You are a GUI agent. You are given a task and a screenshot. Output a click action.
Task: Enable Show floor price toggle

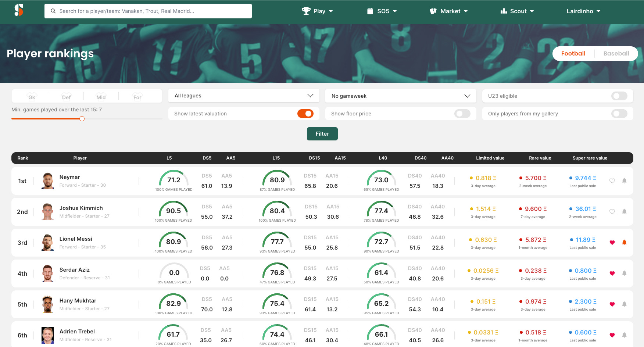[462, 114]
